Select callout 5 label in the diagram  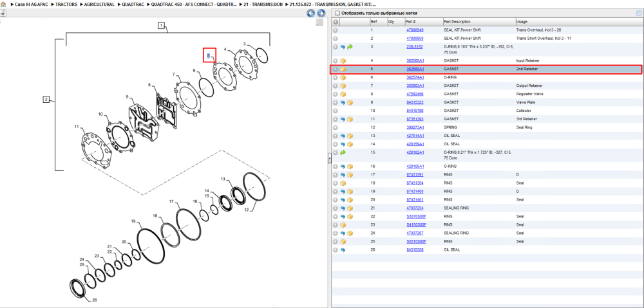pos(209,56)
